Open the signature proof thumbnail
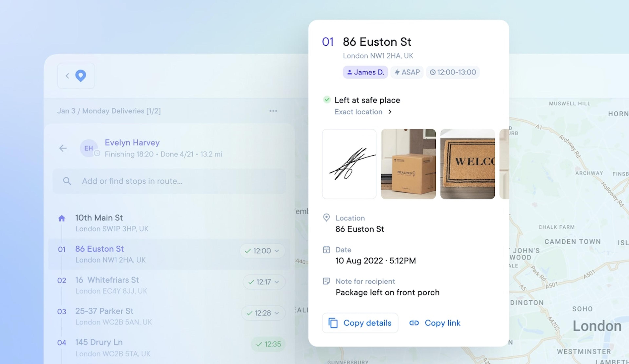Image resolution: width=629 pixels, height=364 pixels. 349,164
